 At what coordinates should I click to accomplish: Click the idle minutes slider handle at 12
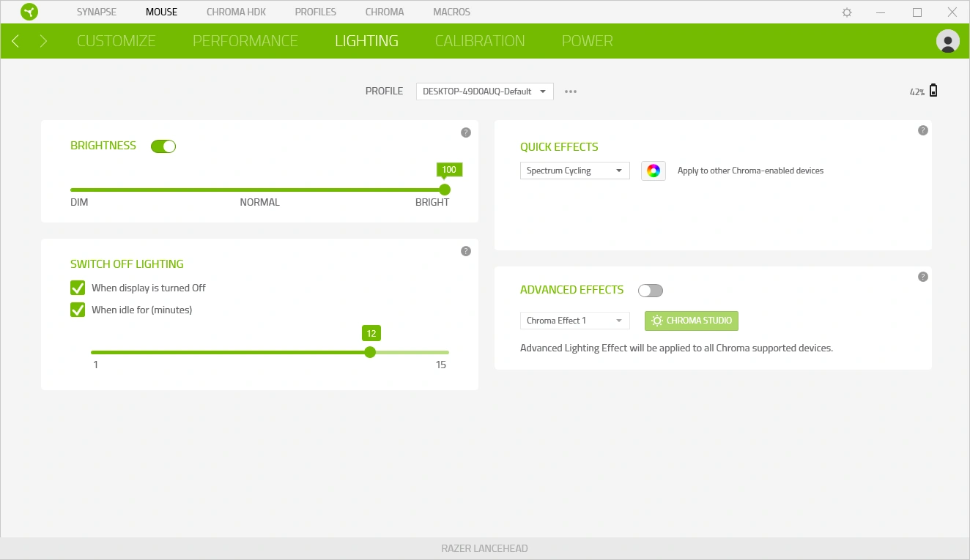[x=370, y=352]
